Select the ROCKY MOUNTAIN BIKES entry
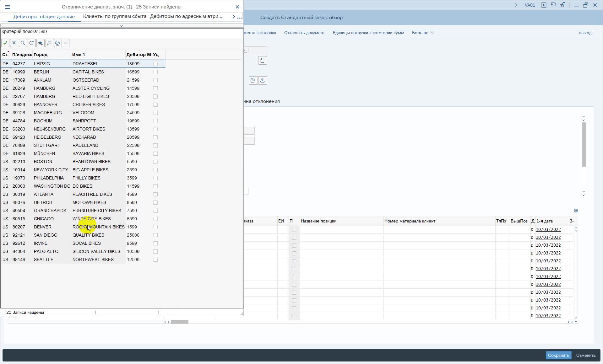 tap(98, 227)
